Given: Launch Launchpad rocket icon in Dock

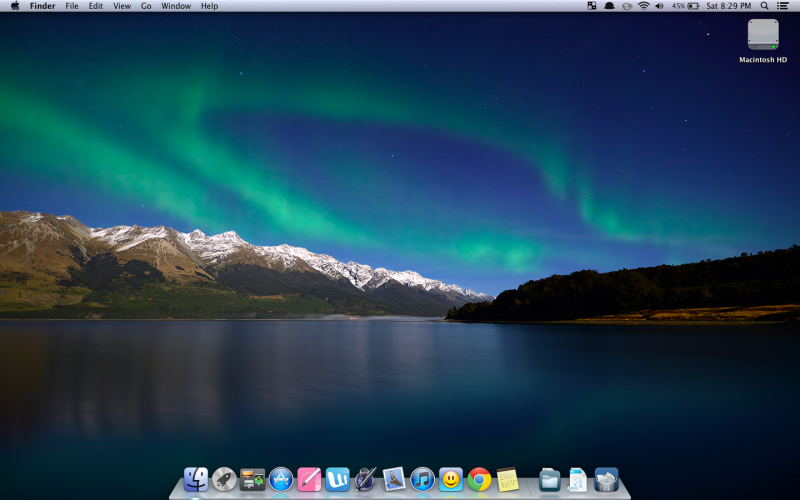Looking at the screenshot, I should [x=224, y=480].
